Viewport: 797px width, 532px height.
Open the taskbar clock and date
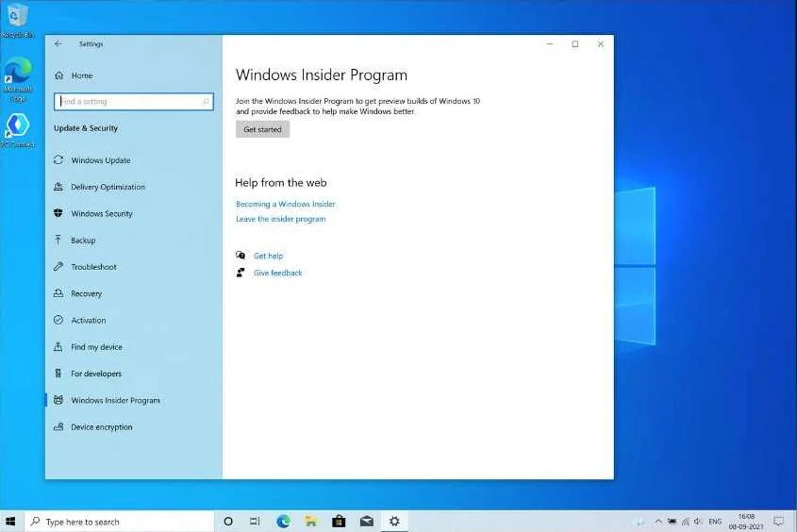pyautogui.click(x=746, y=522)
